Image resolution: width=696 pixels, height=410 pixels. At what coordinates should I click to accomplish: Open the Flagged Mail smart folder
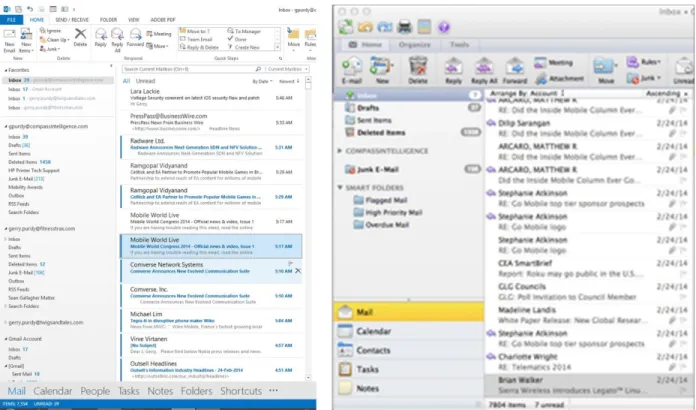click(381, 200)
